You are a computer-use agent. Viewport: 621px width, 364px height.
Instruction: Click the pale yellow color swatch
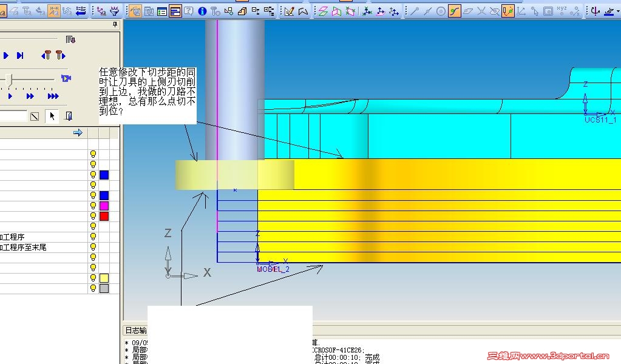coord(104,278)
